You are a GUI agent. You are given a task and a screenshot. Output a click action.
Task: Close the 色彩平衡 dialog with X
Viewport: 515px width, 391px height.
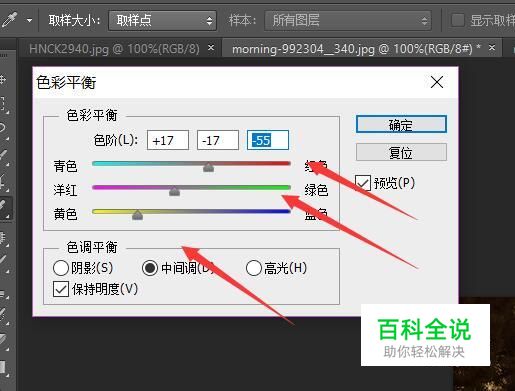tap(437, 82)
